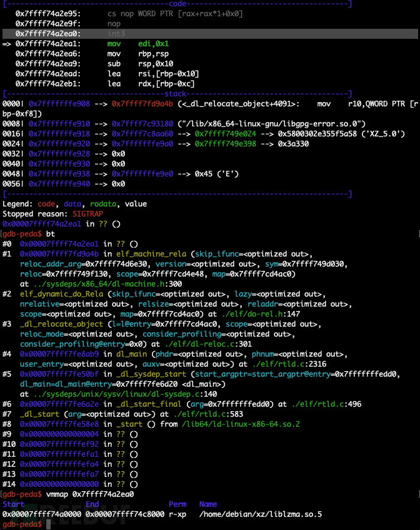The height and width of the screenshot is (530, 420).
Task: Select 'sub rsp,0x10' instruction line
Action: pos(140,64)
